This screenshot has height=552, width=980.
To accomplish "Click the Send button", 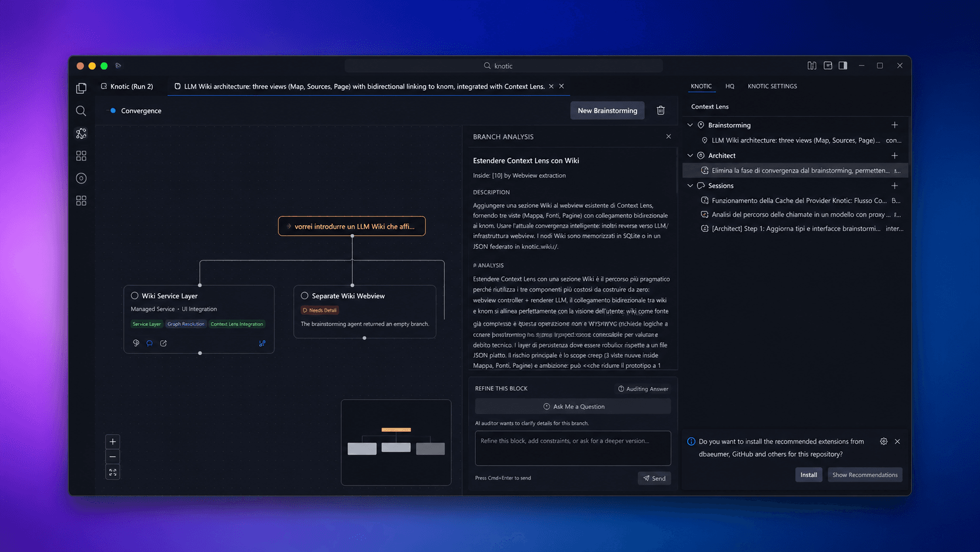I will [654, 478].
